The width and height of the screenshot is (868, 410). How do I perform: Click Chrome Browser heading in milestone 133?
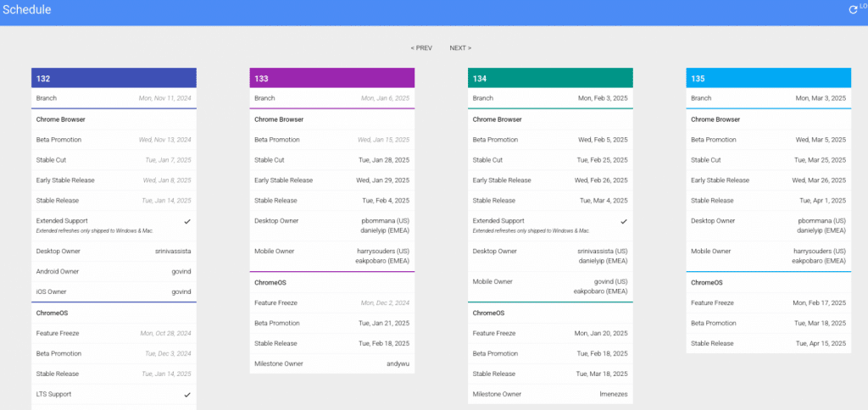click(281, 119)
